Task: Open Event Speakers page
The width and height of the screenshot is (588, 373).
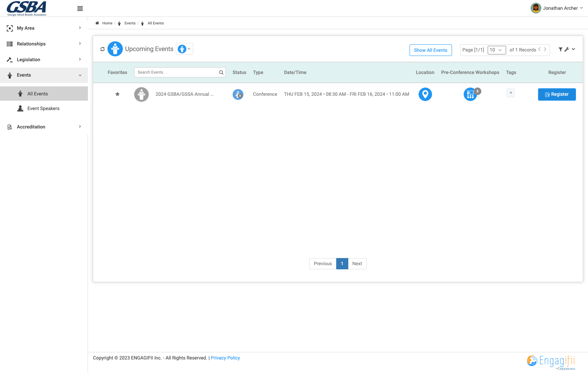Action: pos(44,109)
